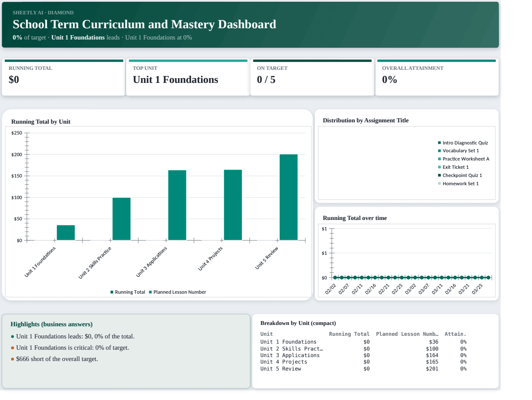Click the 03/25 date on time axis
The width and height of the screenshot is (532, 400).
[477, 289]
